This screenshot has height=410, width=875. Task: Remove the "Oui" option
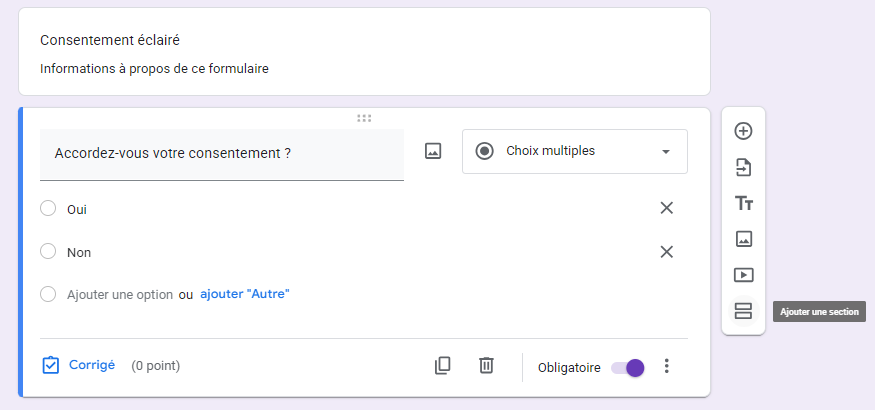point(667,208)
